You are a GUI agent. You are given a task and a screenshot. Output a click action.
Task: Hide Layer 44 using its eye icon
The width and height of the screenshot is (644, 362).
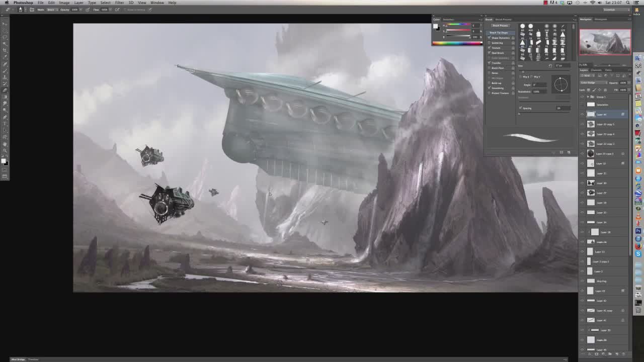[582, 115]
